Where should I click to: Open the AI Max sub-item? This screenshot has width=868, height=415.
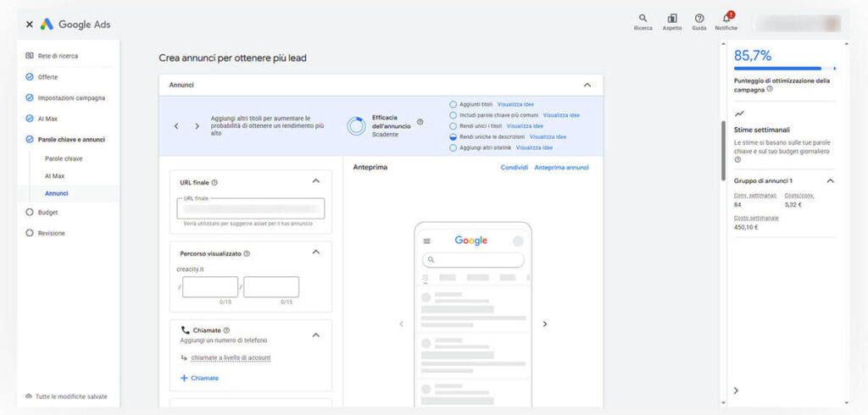(x=54, y=176)
